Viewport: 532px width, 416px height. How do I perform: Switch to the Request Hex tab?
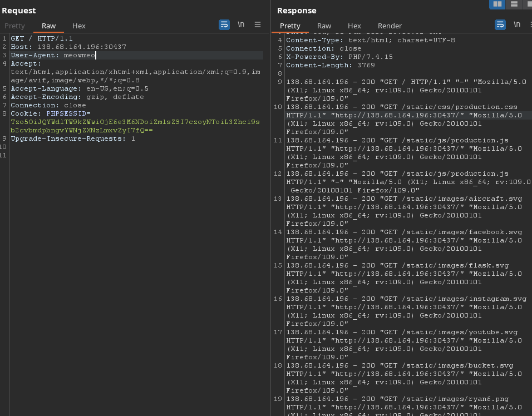(78, 26)
